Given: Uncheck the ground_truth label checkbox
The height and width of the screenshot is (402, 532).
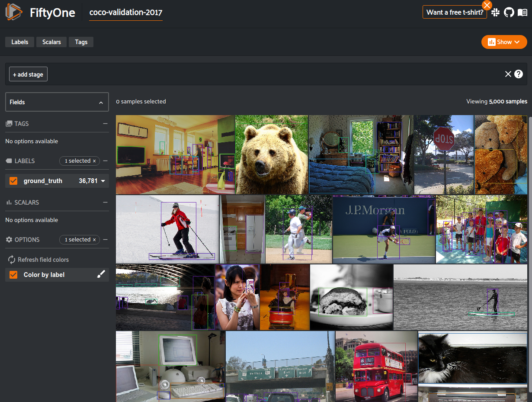Looking at the screenshot, I should pos(13,181).
